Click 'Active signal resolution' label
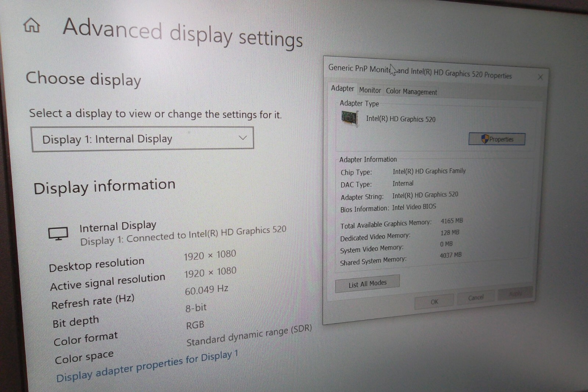 tap(108, 282)
